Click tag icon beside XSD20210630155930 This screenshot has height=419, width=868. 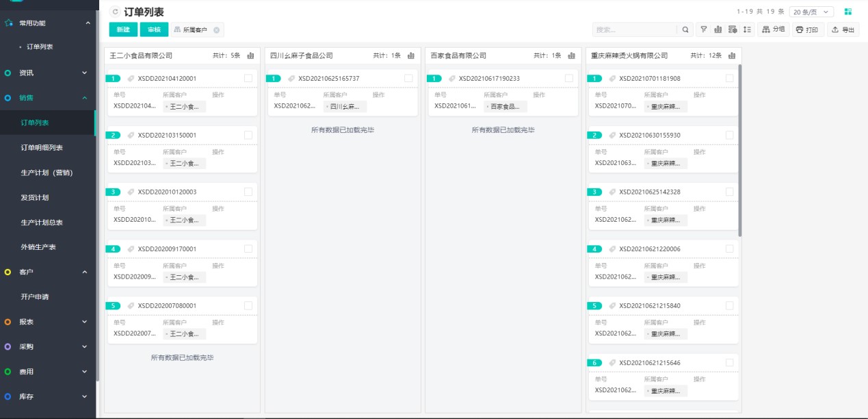[612, 135]
